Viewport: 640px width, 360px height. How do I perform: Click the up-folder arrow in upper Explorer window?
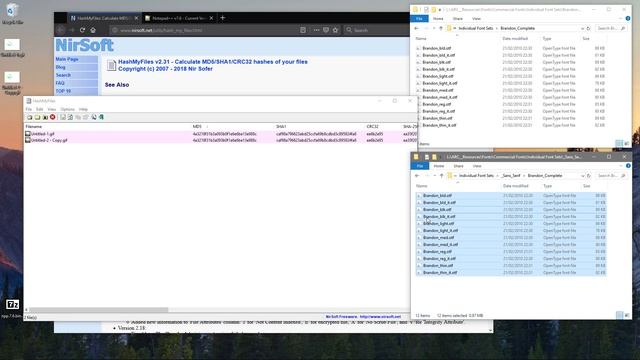440,28
